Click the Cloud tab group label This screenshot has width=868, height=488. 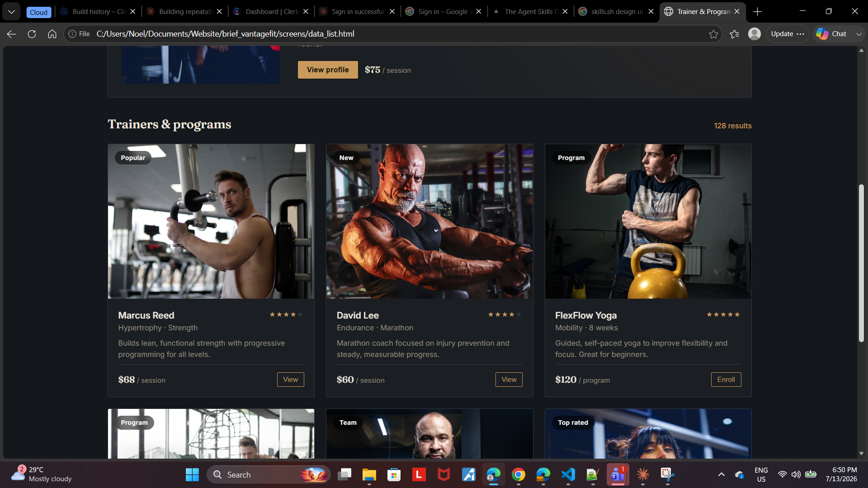pyautogui.click(x=38, y=12)
